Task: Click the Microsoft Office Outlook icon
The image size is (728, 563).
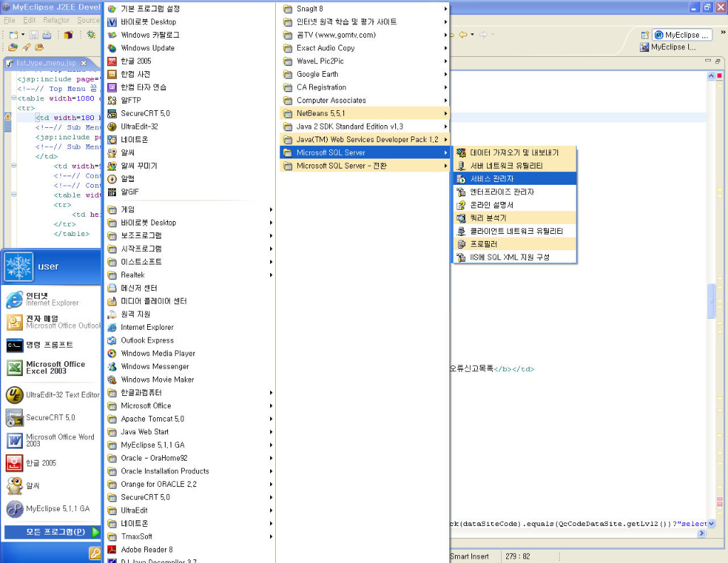Action: (x=14, y=322)
